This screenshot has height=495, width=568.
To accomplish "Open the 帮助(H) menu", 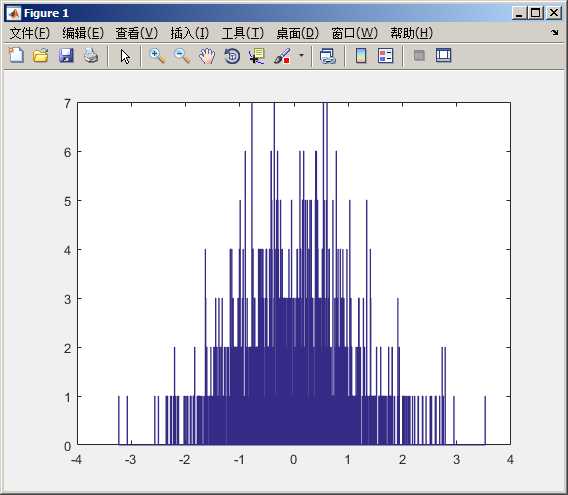I will click(412, 33).
